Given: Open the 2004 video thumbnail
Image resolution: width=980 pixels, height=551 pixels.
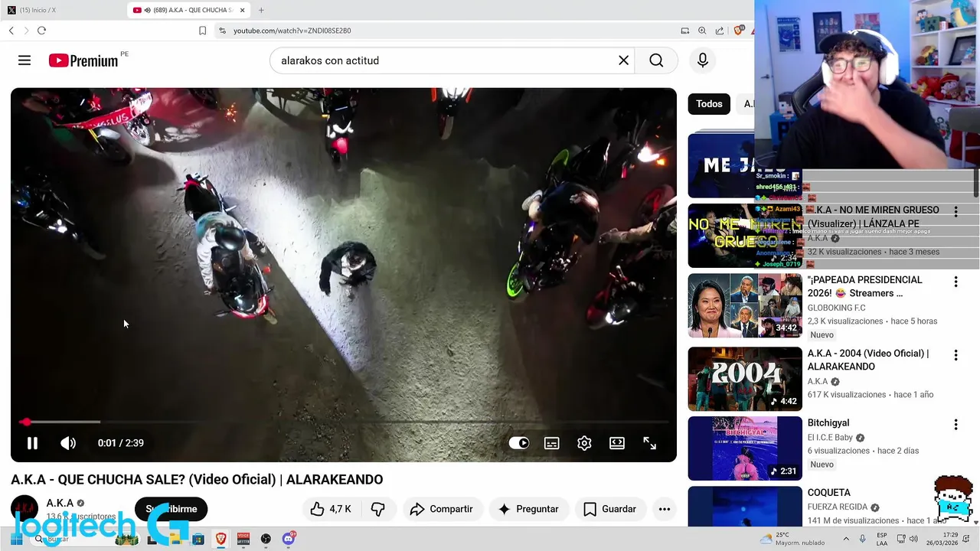Looking at the screenshot, I should coord(745,379).
